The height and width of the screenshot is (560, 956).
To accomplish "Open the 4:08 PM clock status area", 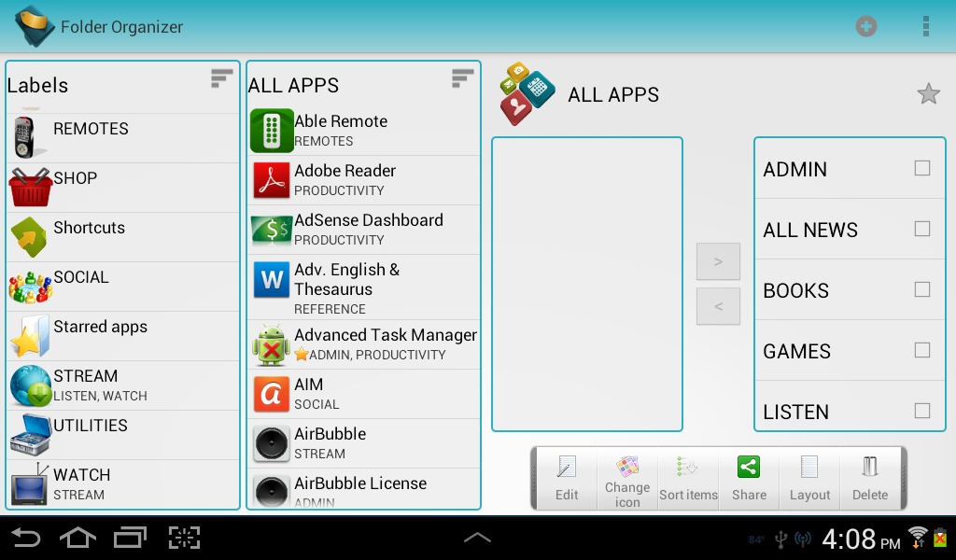I will point(861,539).
